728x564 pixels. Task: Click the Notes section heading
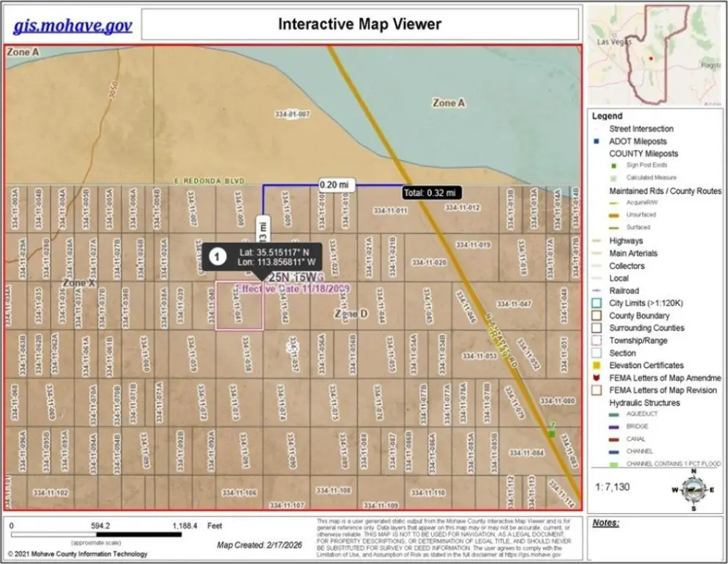coord(606,523)
